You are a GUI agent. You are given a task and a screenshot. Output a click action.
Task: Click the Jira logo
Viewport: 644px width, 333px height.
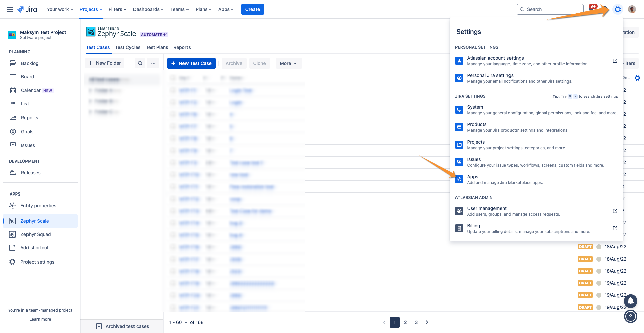(x=27, y=9)
